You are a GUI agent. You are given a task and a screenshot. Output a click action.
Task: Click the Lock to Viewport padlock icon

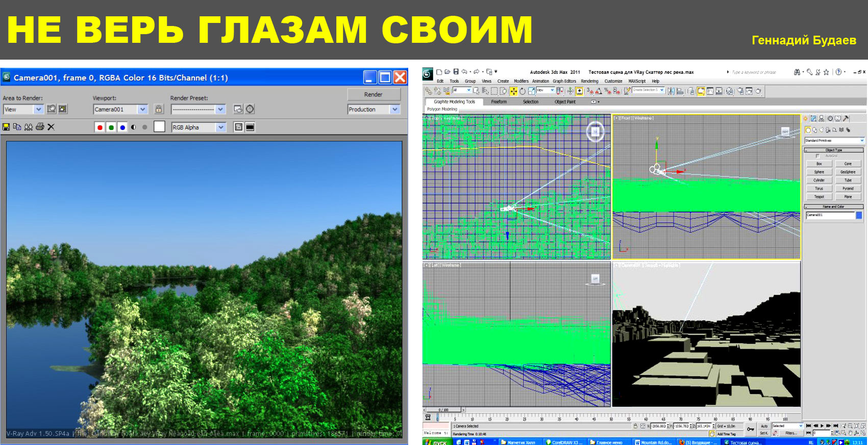159,109
